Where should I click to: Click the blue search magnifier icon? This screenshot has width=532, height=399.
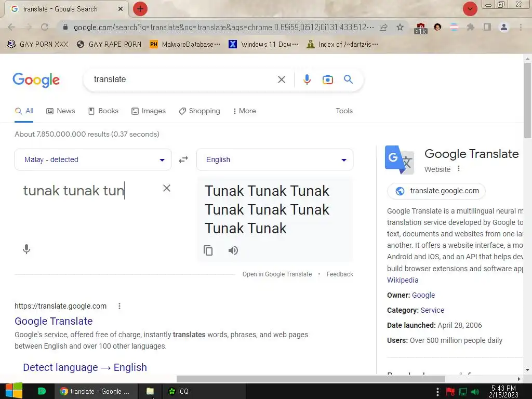pyautogui.click(x=348, y=79)
